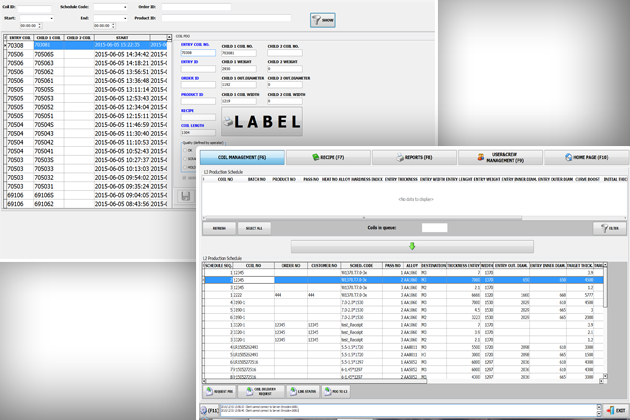Go to Home Page (F10)
The width and height of the screenshot is (630, 420).
pyautogui.click(x=588, y=157)
